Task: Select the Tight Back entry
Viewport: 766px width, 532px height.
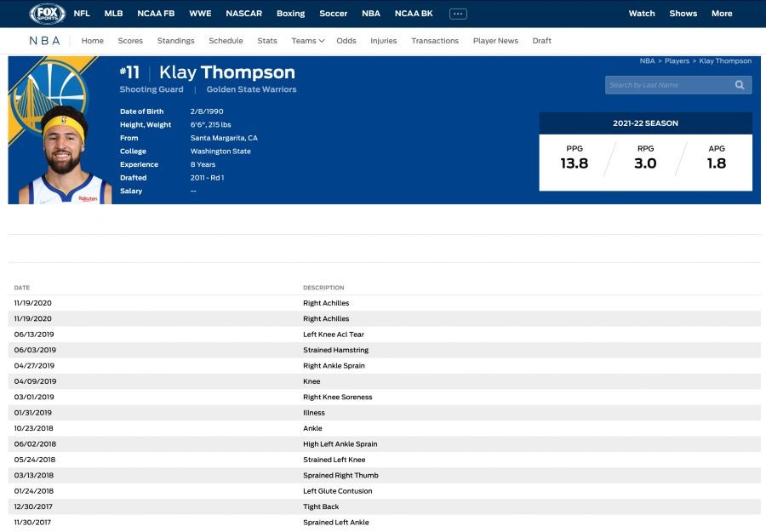Action: point(321,506)
